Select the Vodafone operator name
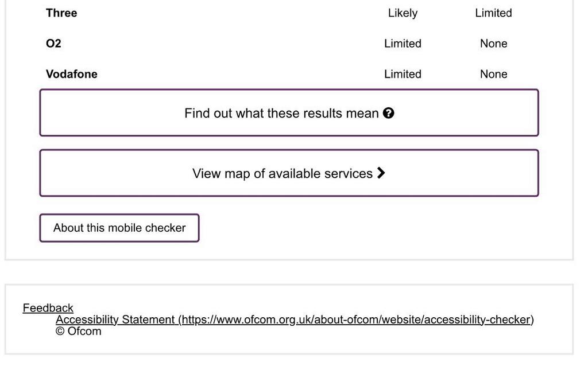Screen dimensions: 588x370 [x=72, y=74]
